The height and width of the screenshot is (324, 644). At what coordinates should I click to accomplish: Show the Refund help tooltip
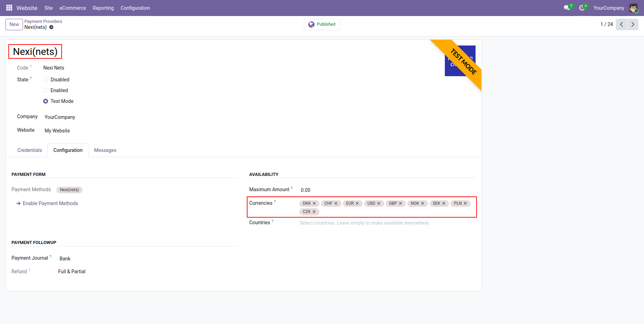click(x=29, y=270)
